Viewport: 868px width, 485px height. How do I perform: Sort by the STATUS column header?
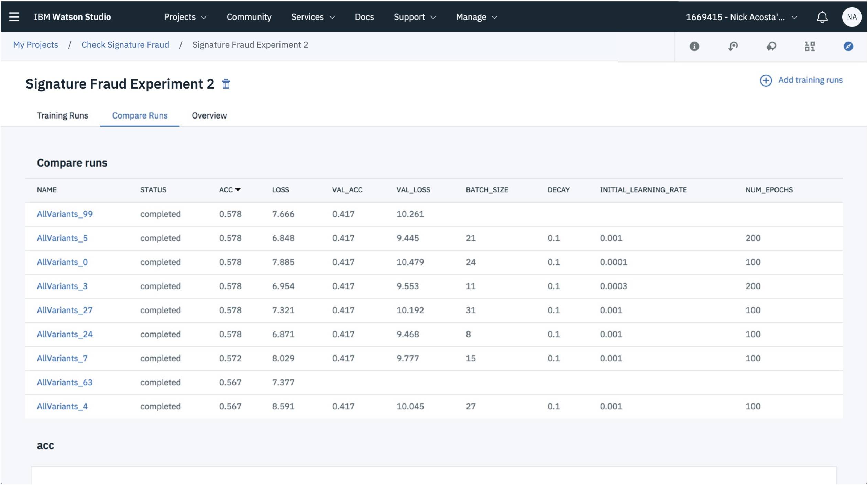(x=153, y=190)
